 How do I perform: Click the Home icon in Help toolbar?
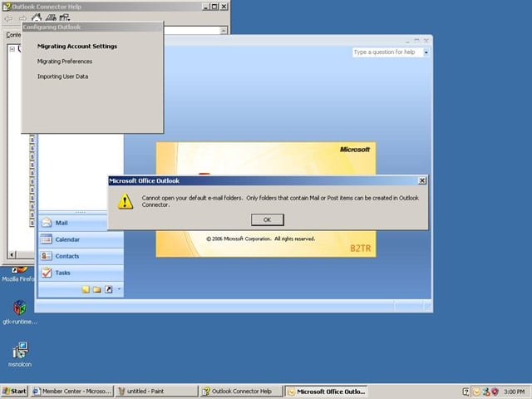click(x=37, y=17)
